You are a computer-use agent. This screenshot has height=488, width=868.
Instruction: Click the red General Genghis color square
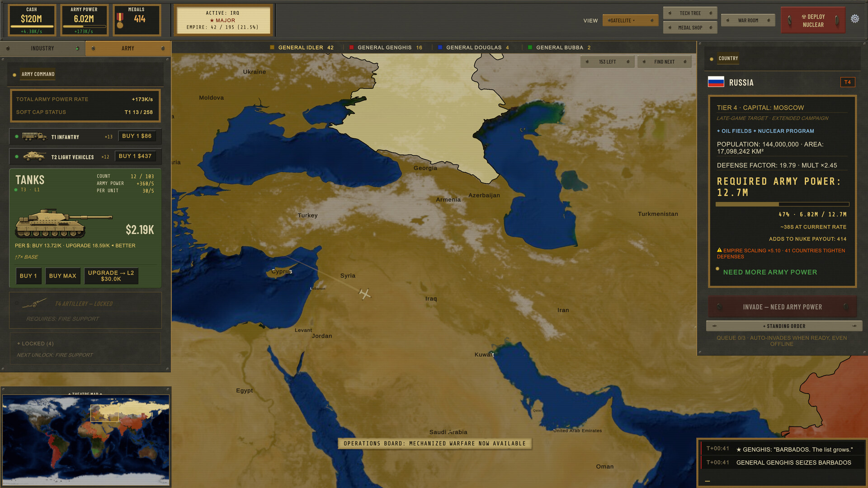coord(351,47)
